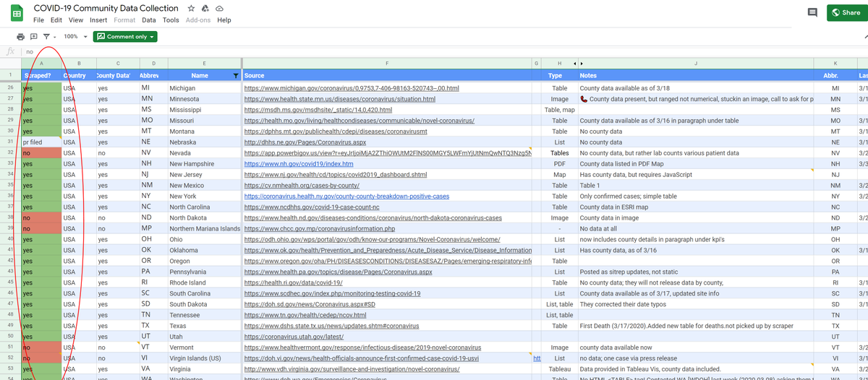Open the New York county breakdown link

click(x=346, y=196)
